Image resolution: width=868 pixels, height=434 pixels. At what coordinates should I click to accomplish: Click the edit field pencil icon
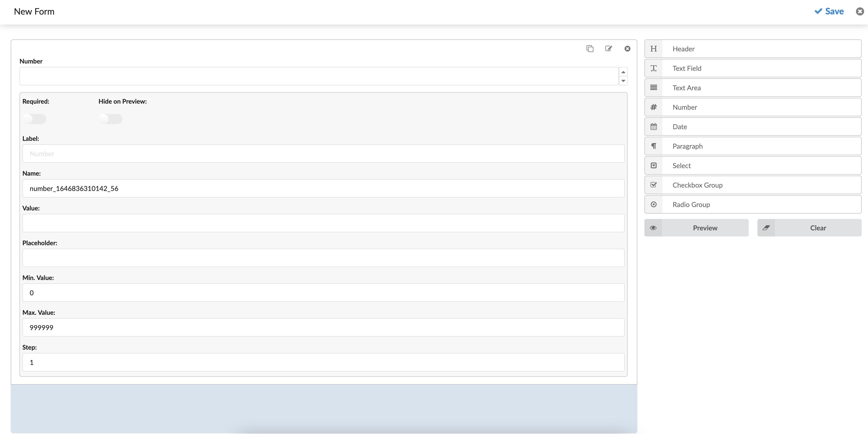pos(609,49)
